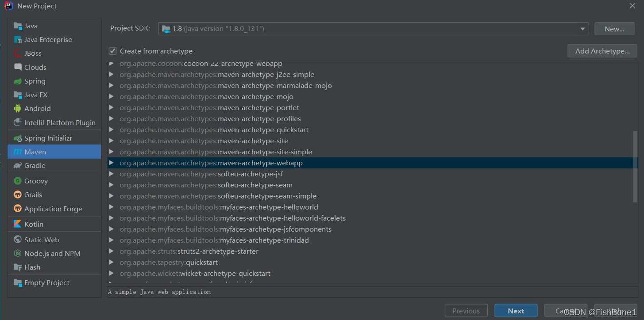Click the JBoss icon in sidebar
Viewport: 644px width, 320px height.
tap(18, 53)
